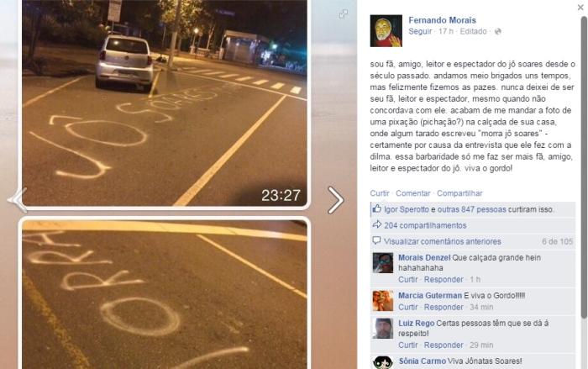Like the post with Curtir
Screen dimensions: 588x369
coord(380,193)
